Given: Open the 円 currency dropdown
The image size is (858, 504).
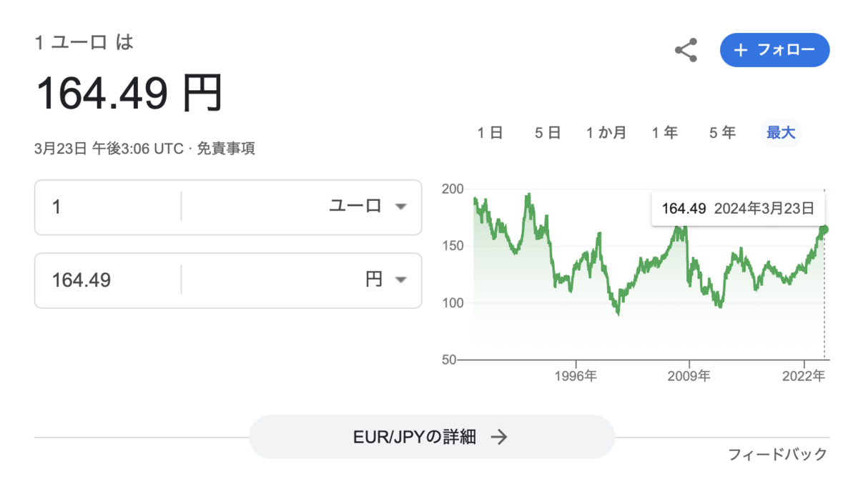Looking at the screenshot, I should (301, 280).
